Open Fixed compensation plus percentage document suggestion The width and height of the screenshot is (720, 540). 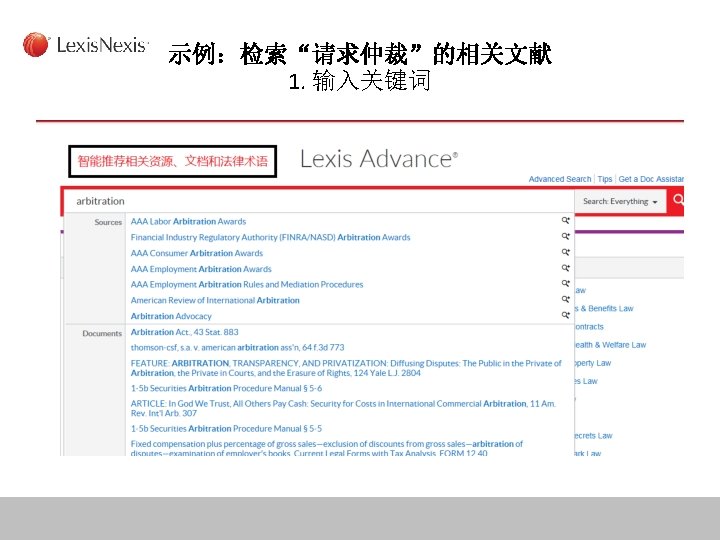point(326,448)
